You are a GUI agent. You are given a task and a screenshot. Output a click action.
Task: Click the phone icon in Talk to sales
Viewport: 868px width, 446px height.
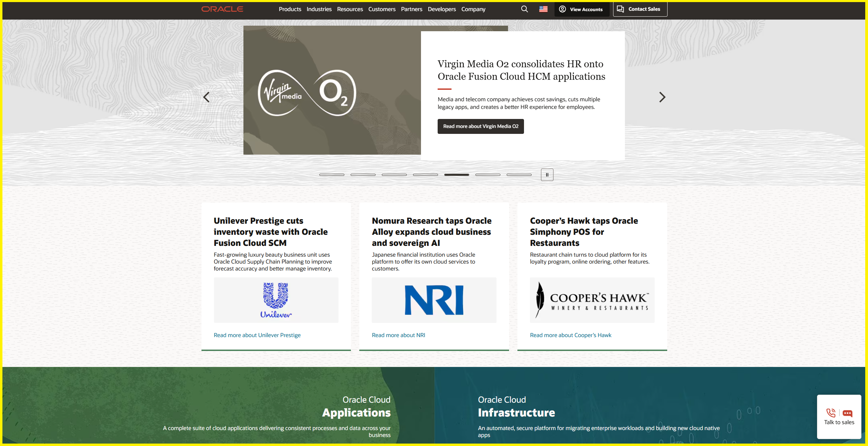831,413
